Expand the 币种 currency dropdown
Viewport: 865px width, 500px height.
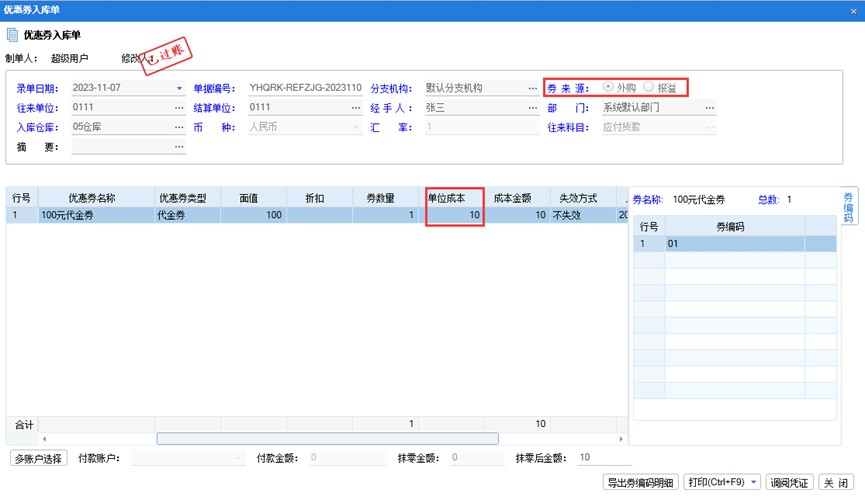[x=356, y=127]
